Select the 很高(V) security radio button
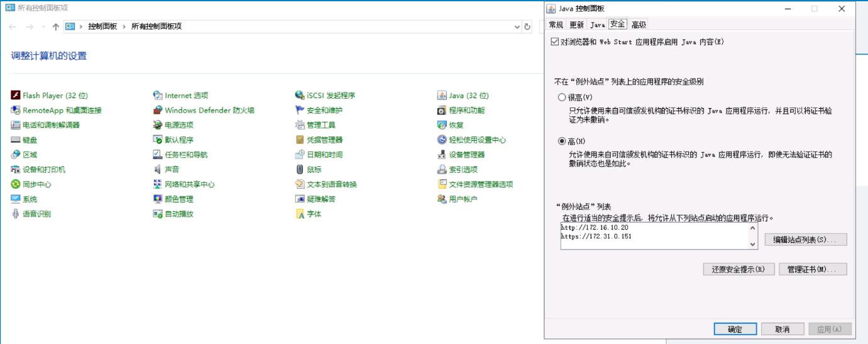Viewport: 868px width, 344px height. click(562, 97)
